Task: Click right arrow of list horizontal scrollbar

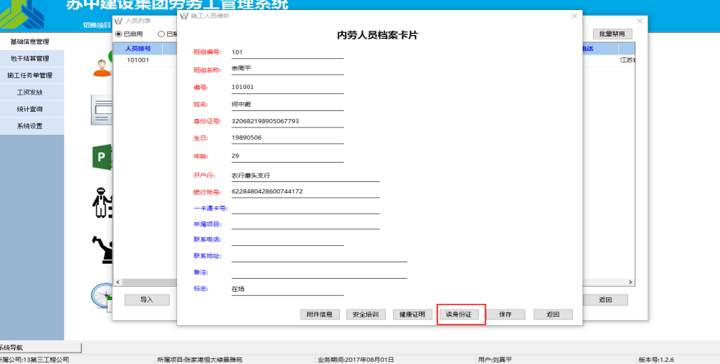Action: 631,282
